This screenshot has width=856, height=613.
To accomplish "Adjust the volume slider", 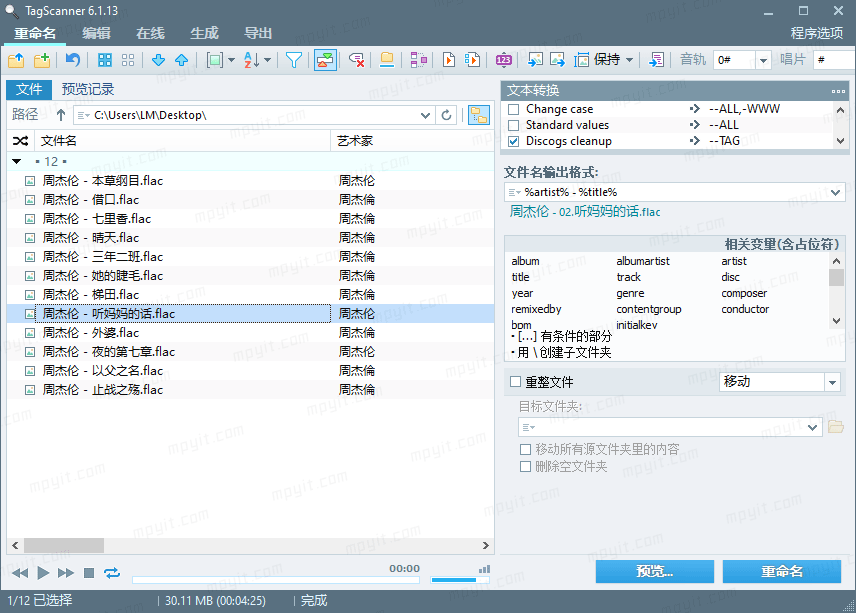I will [x=460, y=580].
